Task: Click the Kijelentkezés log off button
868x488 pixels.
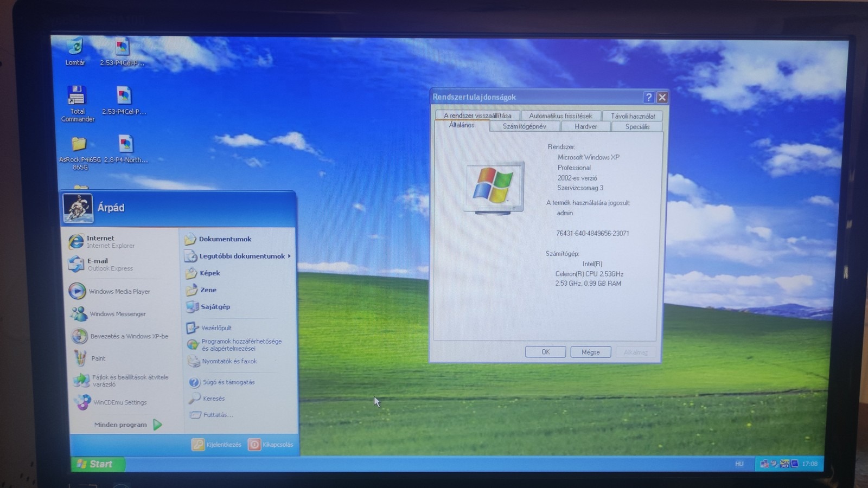Action: click(x=216, y=445)
